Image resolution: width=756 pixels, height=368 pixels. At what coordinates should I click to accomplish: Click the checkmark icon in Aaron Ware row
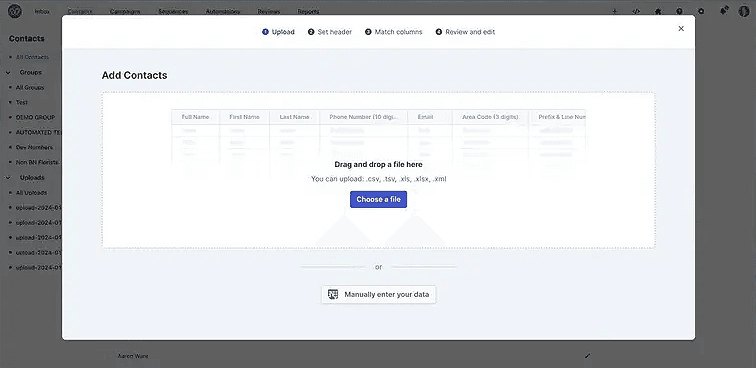coord(587,356)
